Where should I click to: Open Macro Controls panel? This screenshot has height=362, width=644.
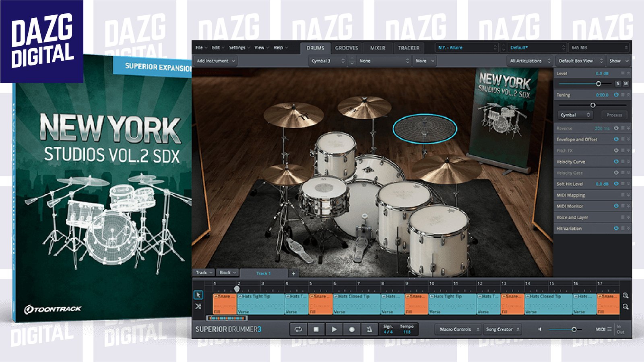tap(458, 329)
